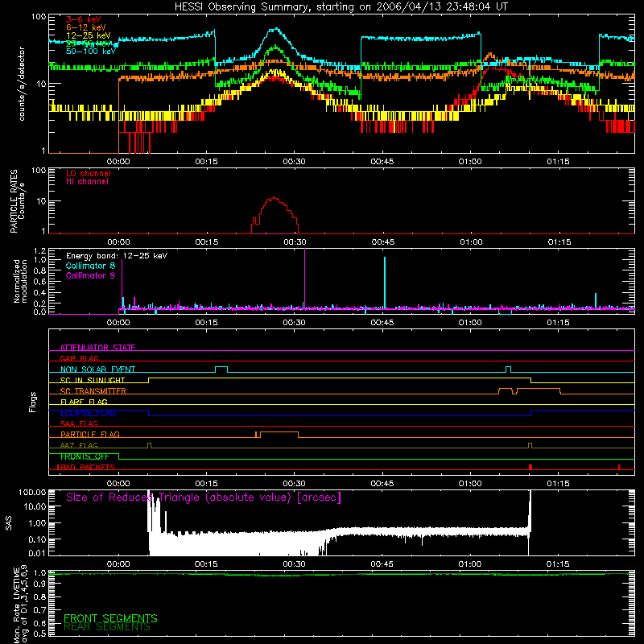Click the raised PARTICLE_FLAG step segment
Image resolution: width=644 pixels, height=644 pixels.
click(279, 432)
